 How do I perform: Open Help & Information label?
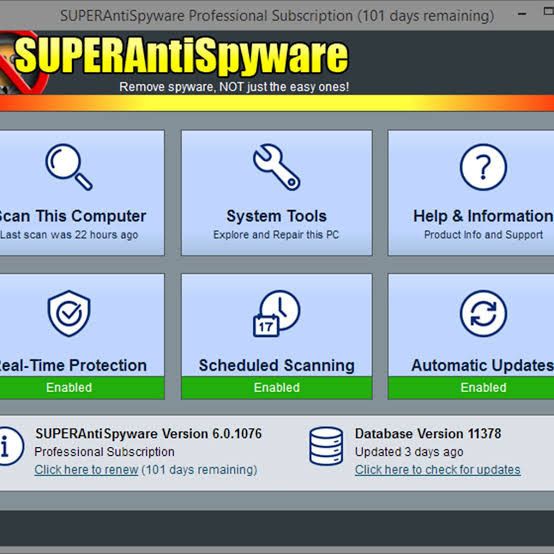(483, 216)
